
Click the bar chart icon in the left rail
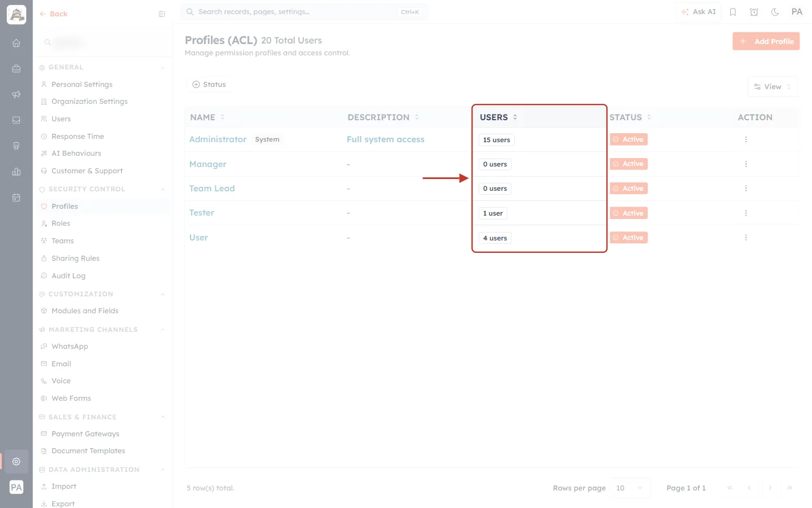[x=16, y=172]
